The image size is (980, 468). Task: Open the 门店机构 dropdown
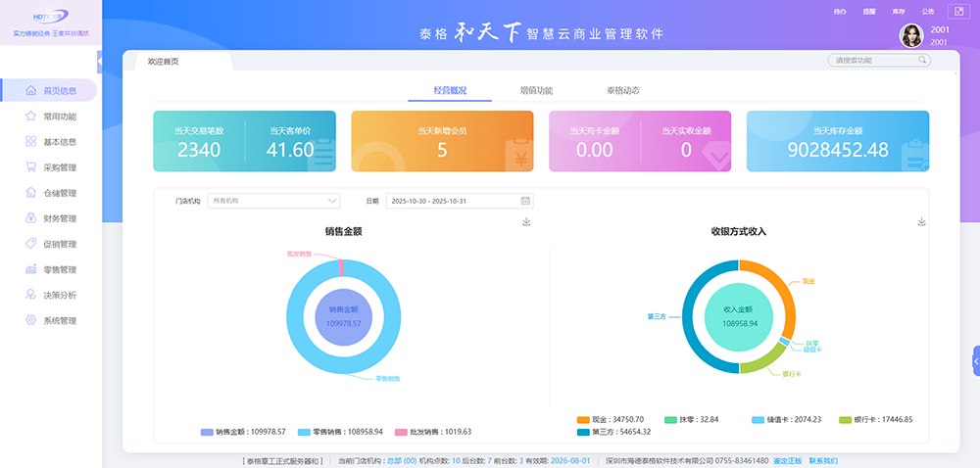273,201
